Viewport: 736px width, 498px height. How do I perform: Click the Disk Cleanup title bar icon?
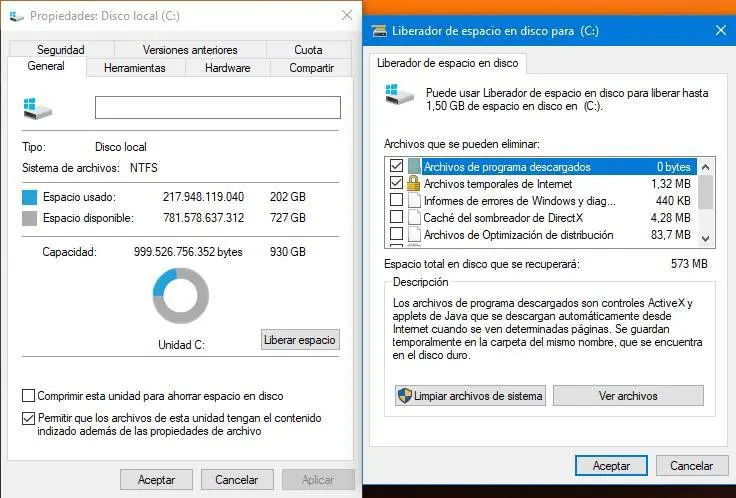(x=379, y=31)
